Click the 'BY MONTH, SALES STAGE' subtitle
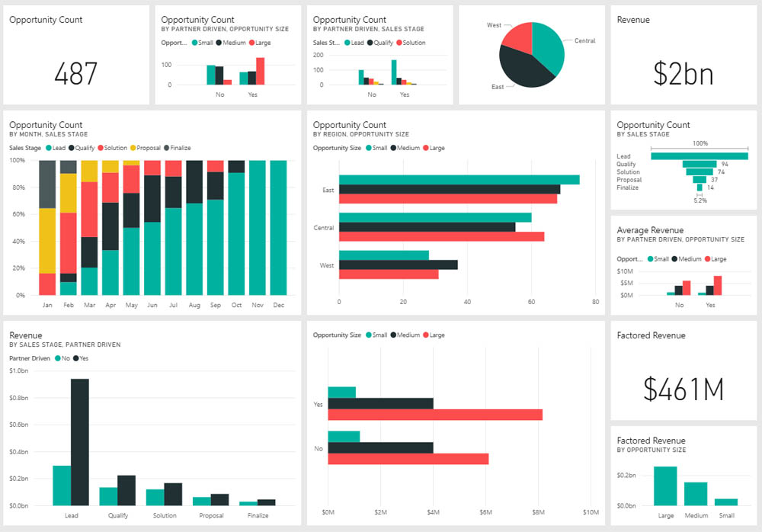 (x=48, y=134)
